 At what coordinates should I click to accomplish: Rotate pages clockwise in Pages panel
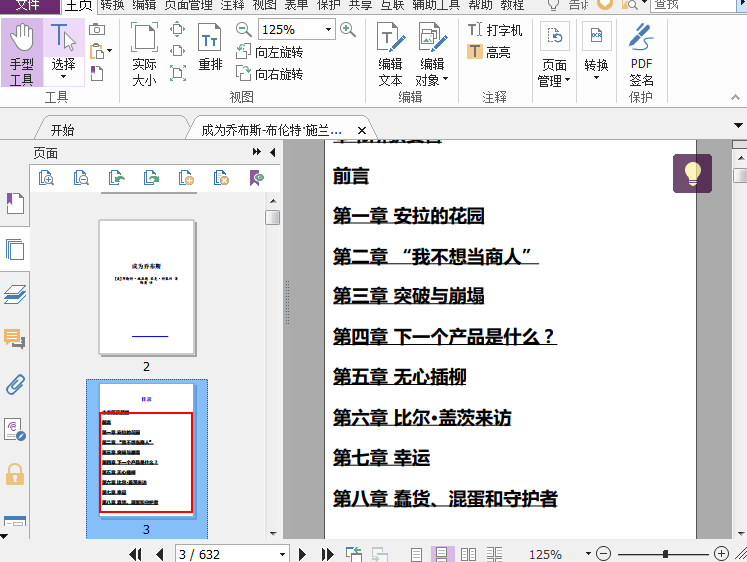point(151,178)
